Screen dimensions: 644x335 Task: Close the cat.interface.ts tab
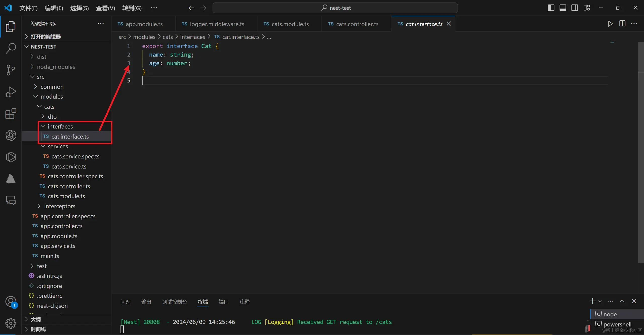[449, 24]
